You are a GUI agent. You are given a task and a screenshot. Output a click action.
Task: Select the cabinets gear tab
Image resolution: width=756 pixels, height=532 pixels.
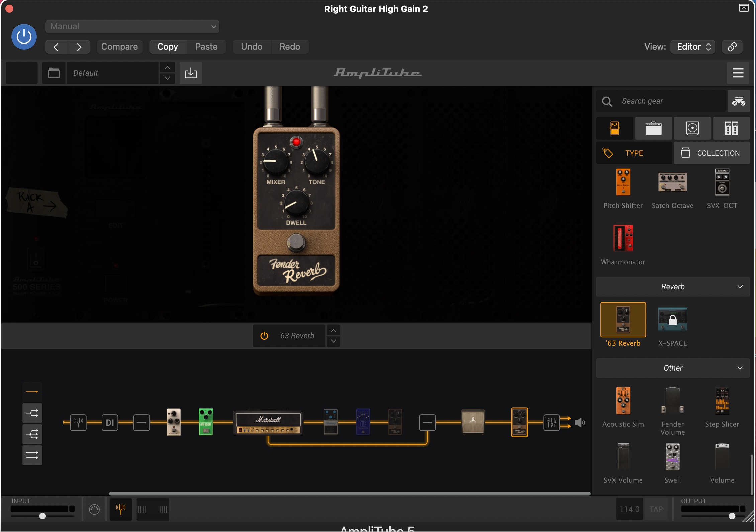coord(692,128)
